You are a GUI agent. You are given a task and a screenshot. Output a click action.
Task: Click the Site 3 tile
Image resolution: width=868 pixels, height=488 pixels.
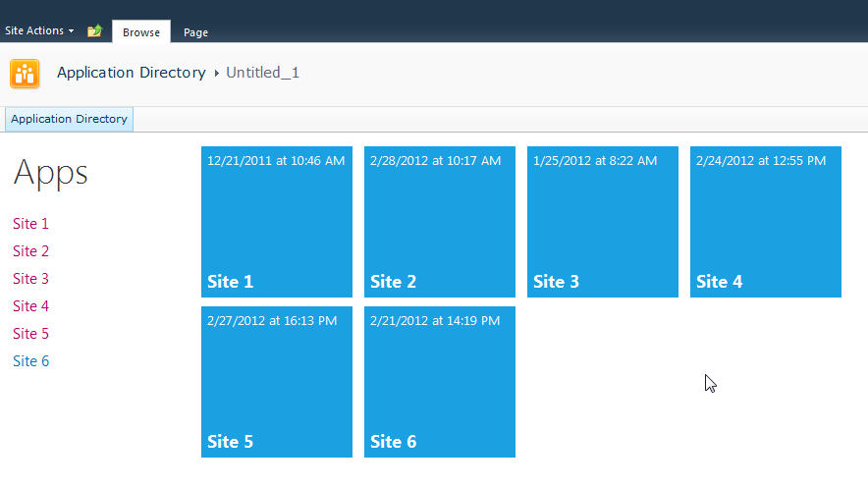tap(603, 222)
